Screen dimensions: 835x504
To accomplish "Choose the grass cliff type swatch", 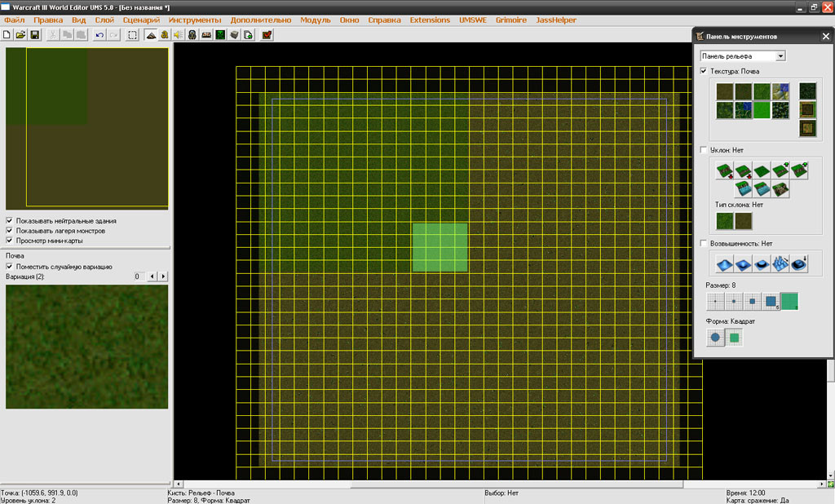I will (725, 220).
